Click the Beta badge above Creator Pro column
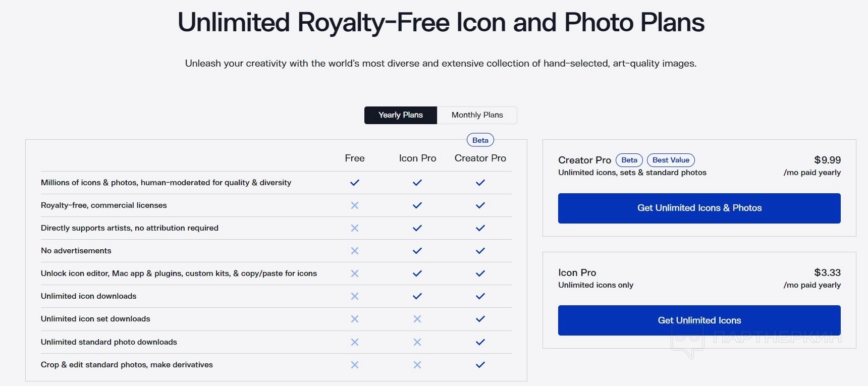The height and width of the screenshot is (386, 868). 480,140
